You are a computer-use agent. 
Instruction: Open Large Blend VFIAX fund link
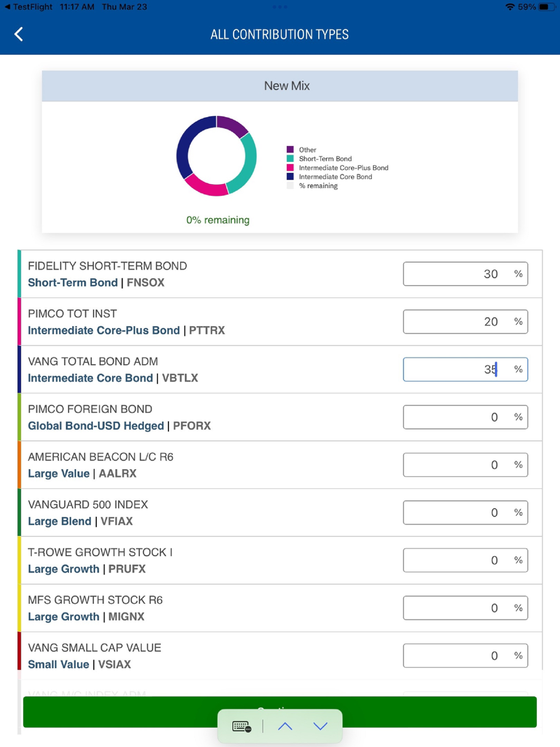(81, 521)
